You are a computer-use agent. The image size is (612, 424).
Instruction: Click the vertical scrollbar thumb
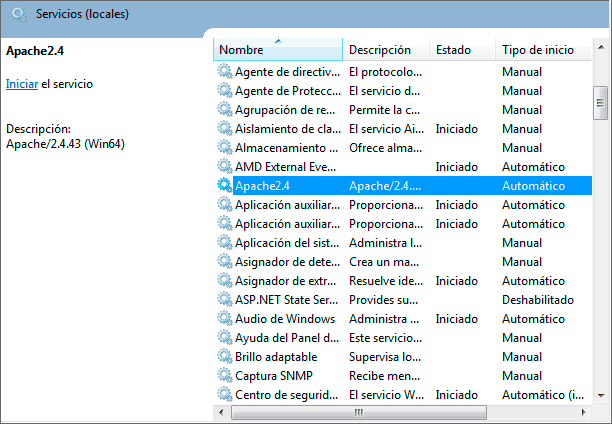(600, 103)
